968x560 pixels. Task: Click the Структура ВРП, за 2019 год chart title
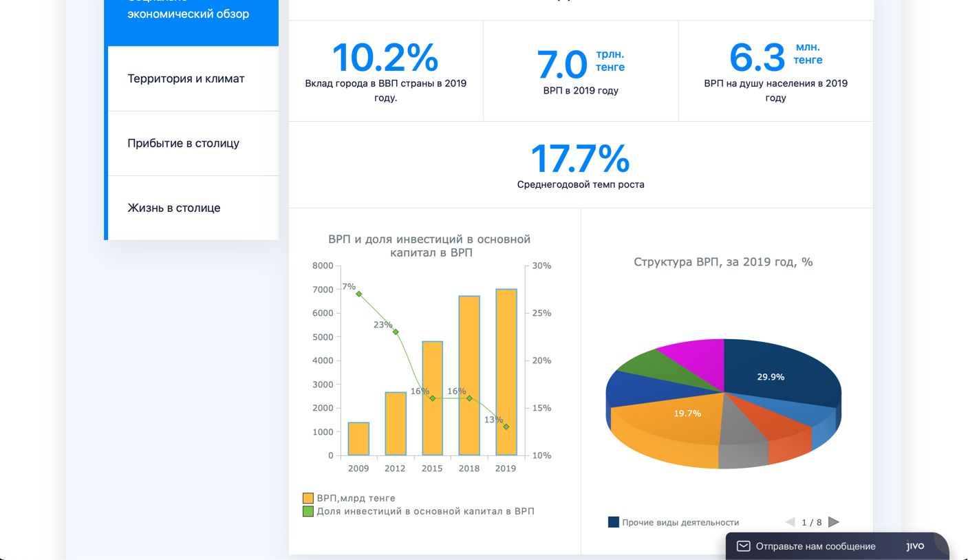point(723,262)
